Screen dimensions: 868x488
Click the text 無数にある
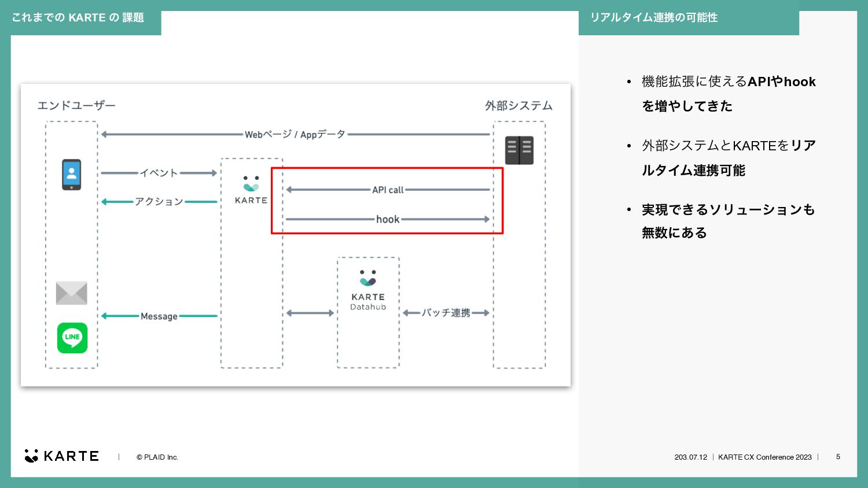(674, 232)
